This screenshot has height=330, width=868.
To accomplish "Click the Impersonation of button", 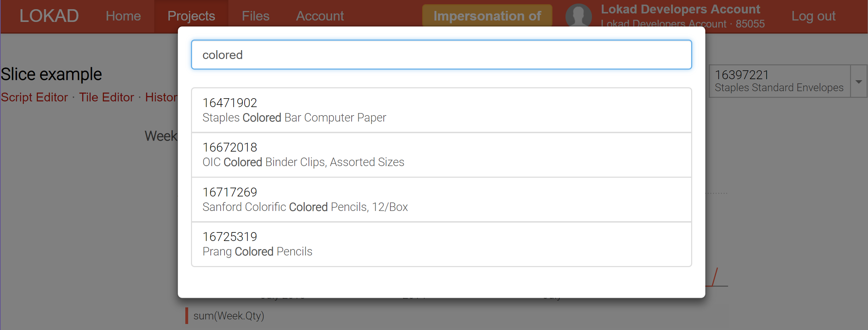I will (487, 16).
